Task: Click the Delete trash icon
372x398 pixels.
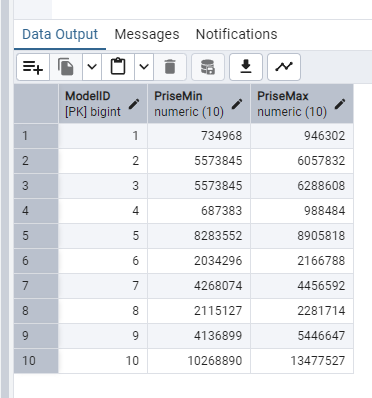Action: point(170,67)
